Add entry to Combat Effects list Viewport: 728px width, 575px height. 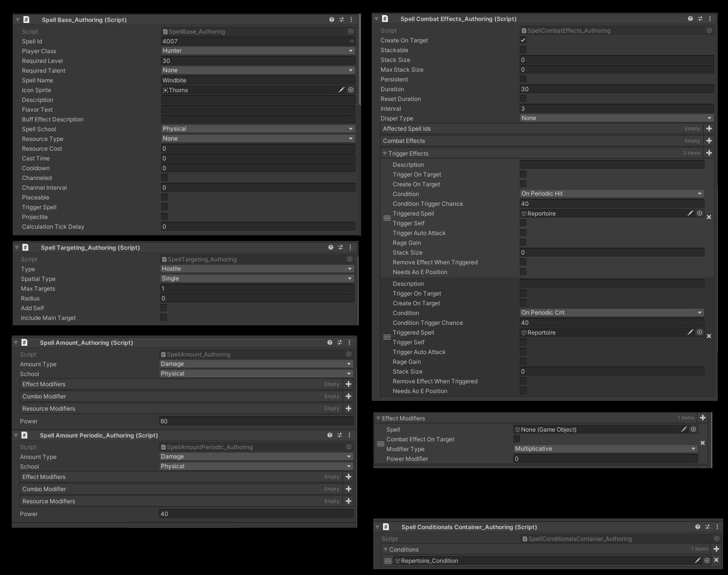coord(709,141)
